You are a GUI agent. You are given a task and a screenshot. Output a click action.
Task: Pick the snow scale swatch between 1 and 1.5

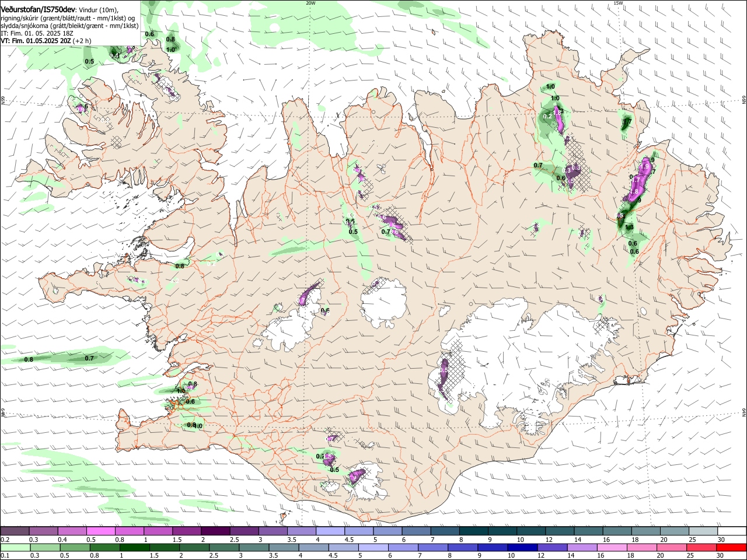pos(158,531)
